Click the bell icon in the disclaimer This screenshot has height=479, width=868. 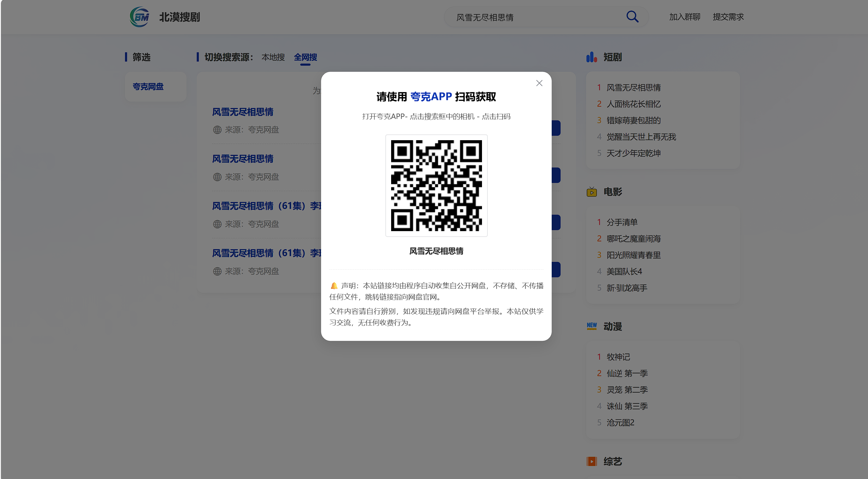[334, 285]
